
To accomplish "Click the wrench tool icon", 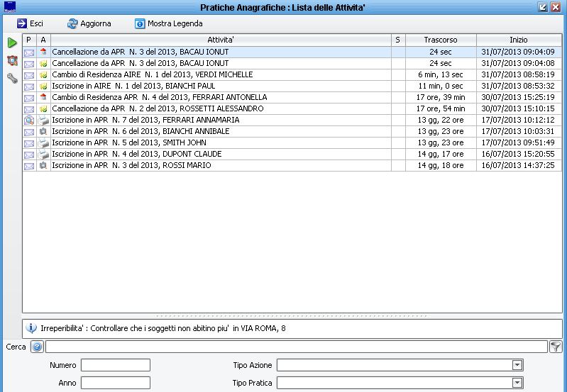I will (12, 78).
